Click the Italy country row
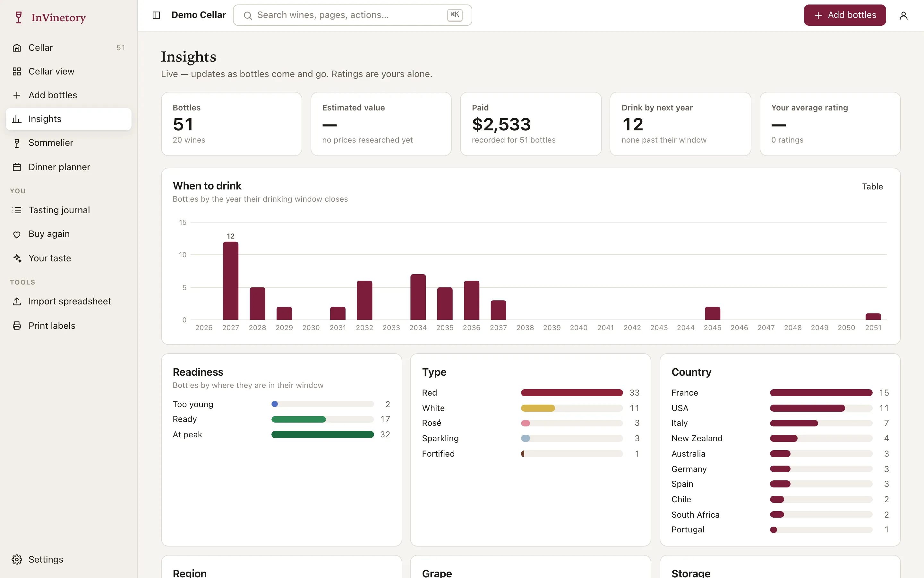Screen dimensions: 924x578 [780, 423]
